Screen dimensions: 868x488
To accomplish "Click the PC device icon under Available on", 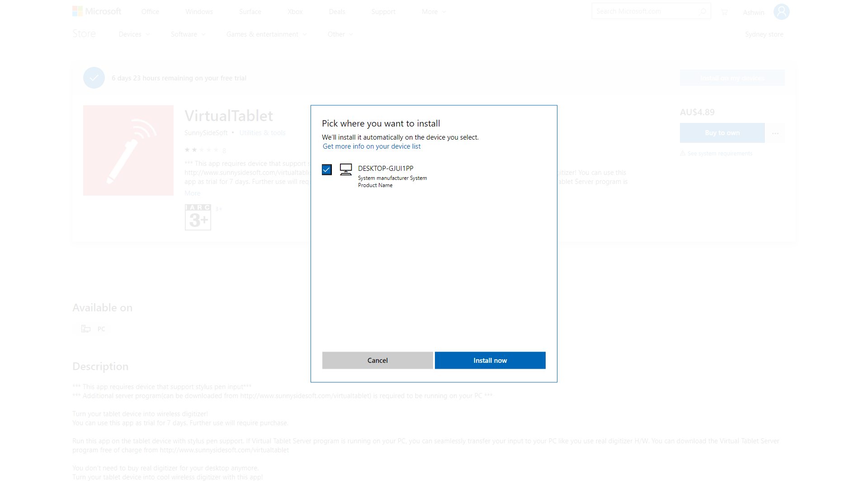I will click(86, 329).
